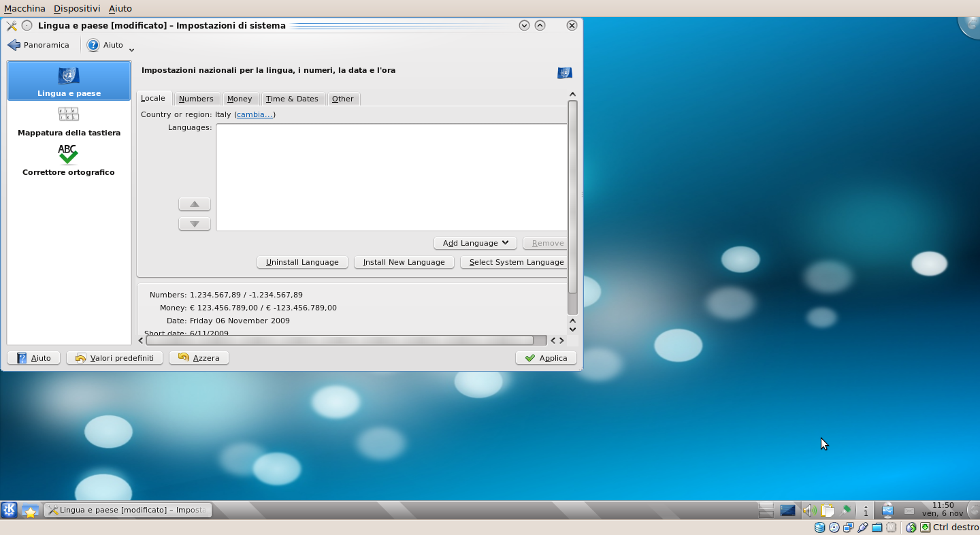The height and width of the screenshot is (535, 980).
Task: Open the volume speaker tray icon
Action: point(808,510)
